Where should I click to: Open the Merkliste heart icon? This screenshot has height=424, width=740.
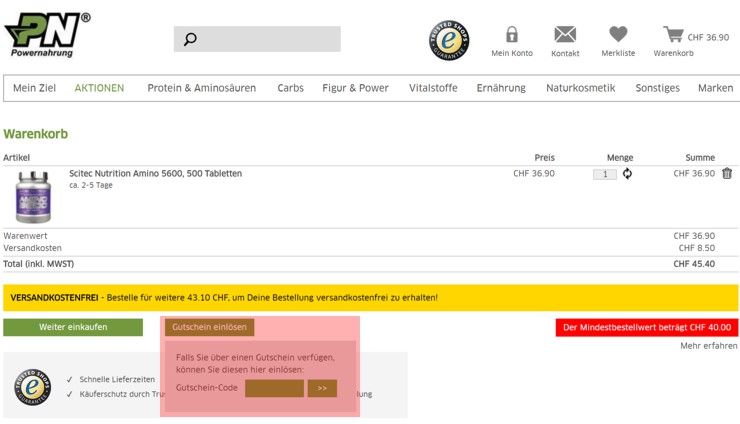618,35
